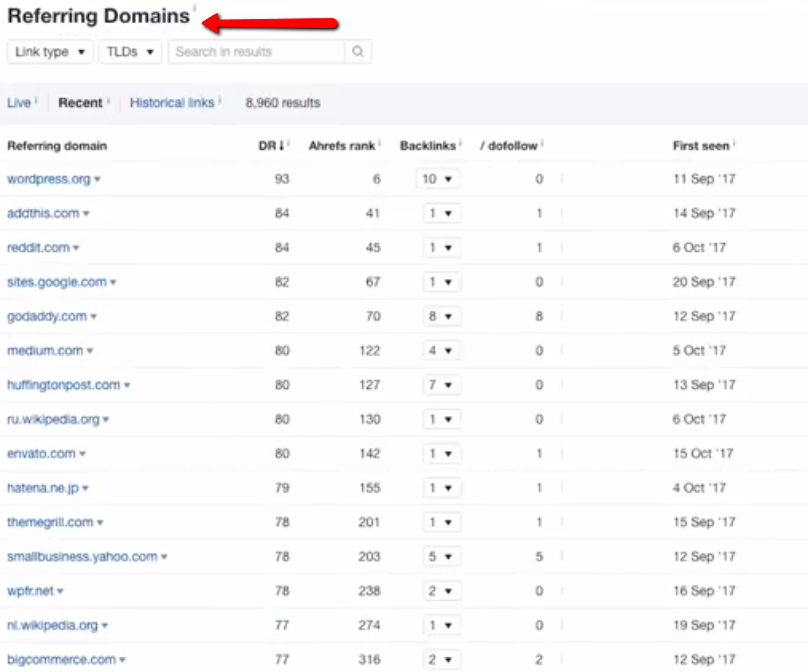Viewport: 808px width, 672px height.
Task: Open the caret menu beside medium.com
Action: [x=90, y=351]
